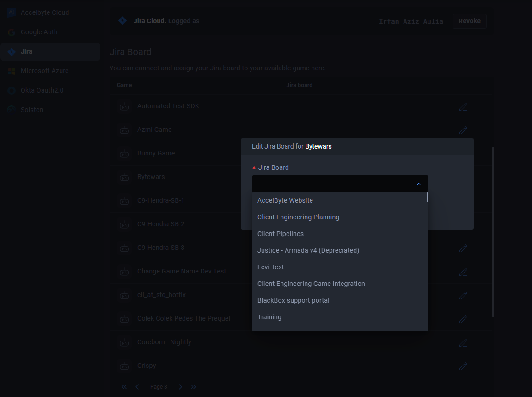Click the Jira Board input field
This screenshot has width=532, height=397.
pos(333,184)
